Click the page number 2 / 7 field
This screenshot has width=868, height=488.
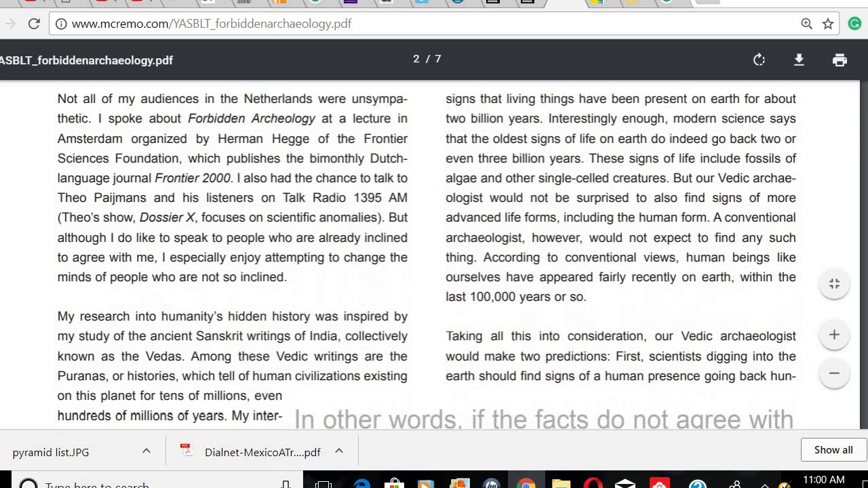[x=427, y=59]
